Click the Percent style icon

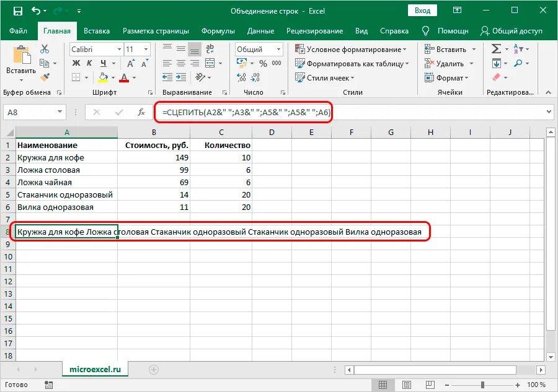263,63
